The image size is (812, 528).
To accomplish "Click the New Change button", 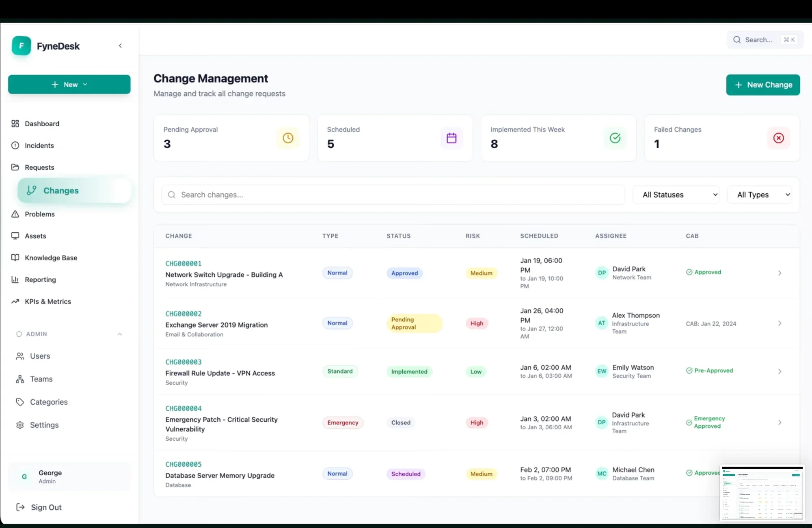I will click(763, 85).
